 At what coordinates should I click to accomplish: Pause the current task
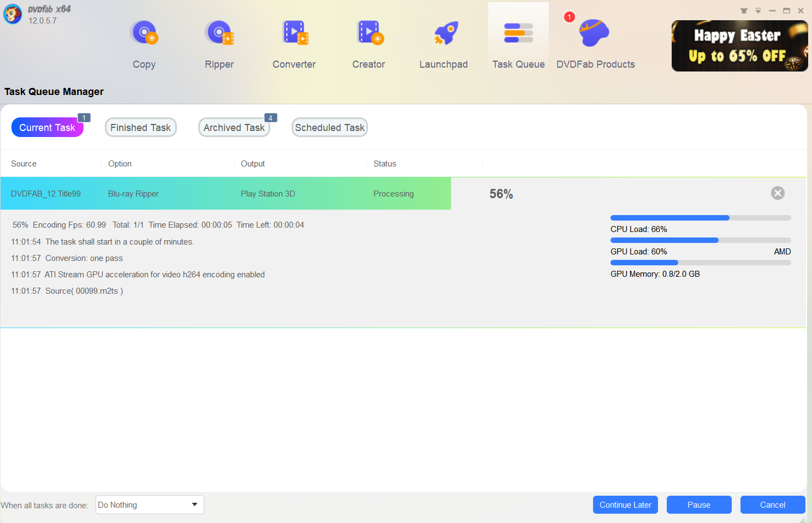coord(699,504)
